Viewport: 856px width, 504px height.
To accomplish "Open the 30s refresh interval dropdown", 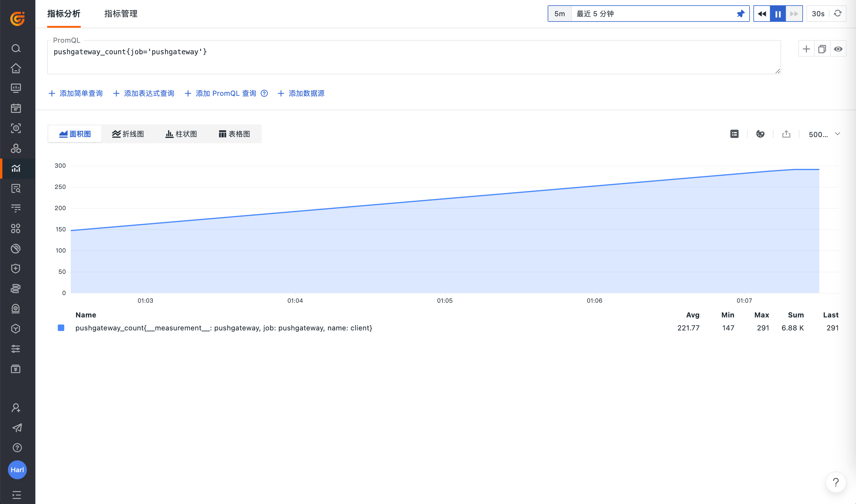I will pos(818,14).
